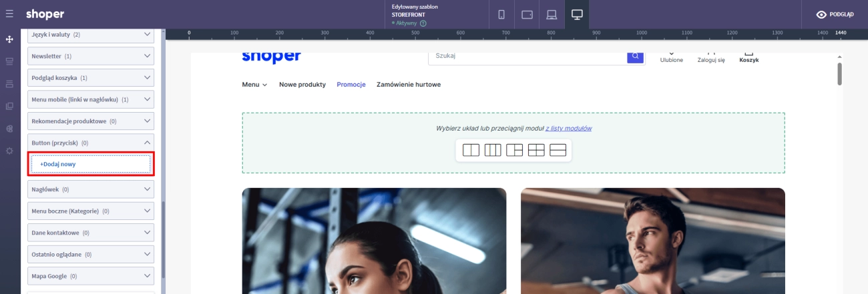
Task: Open the Menu dropdown in store navigation
Action: click(x=254, y=85)
